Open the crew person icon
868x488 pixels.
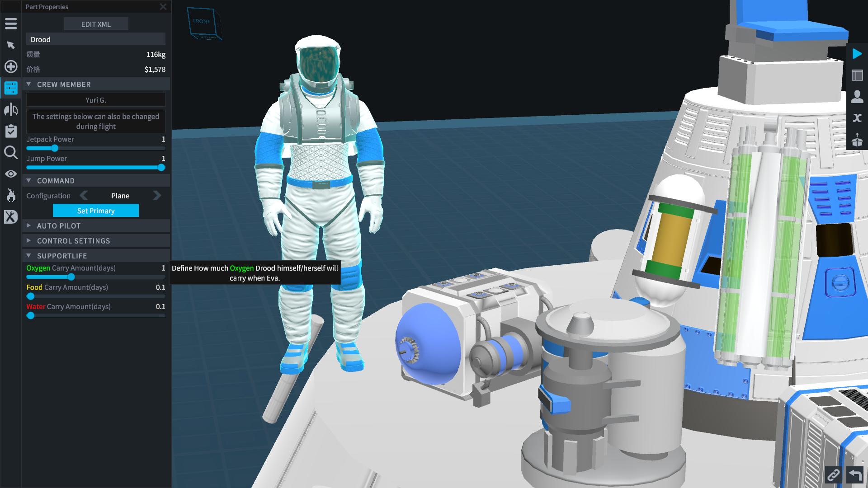(x=857, y=96)
